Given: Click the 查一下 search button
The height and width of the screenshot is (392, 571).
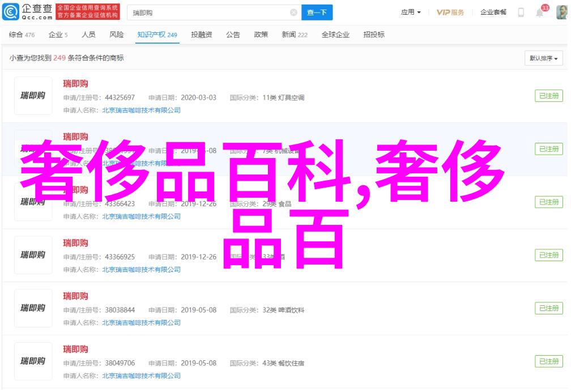Looking at the screenshot, I should [317, 13].
